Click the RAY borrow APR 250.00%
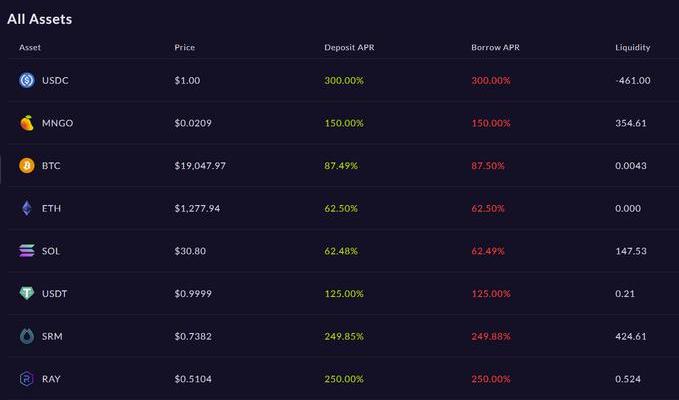This screenshot has height=400, width=679. (x=491, y=379)
